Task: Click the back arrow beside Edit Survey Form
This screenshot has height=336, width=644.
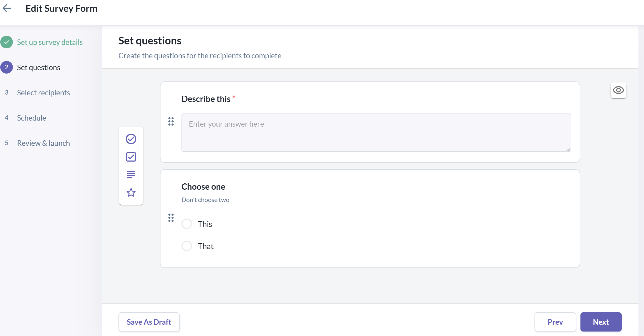Action: (x=7, y=8)
